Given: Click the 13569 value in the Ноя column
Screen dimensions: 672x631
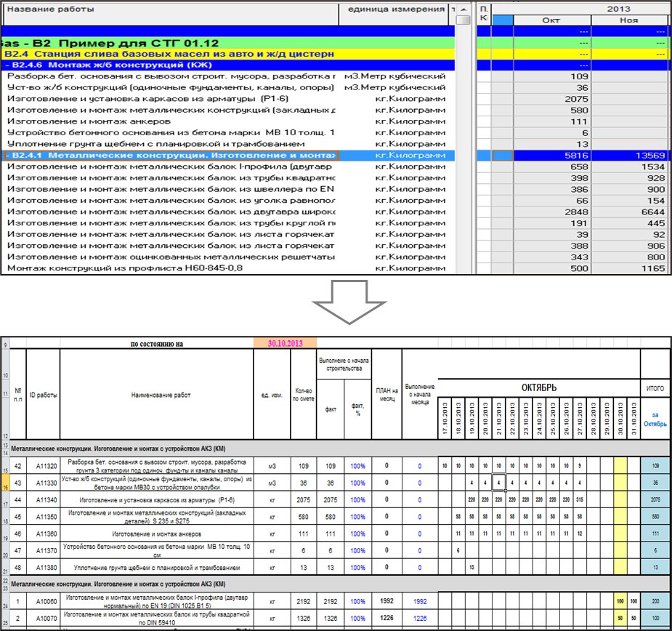Looking at the screenshot, I should 650,156.
